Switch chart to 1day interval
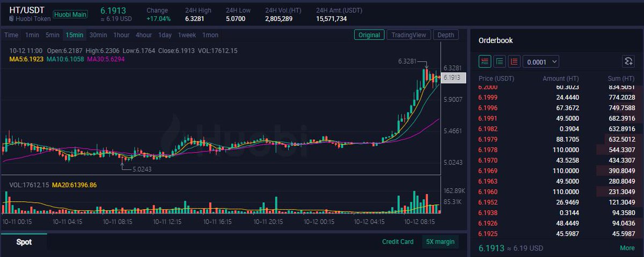 (x=165, y=35)
